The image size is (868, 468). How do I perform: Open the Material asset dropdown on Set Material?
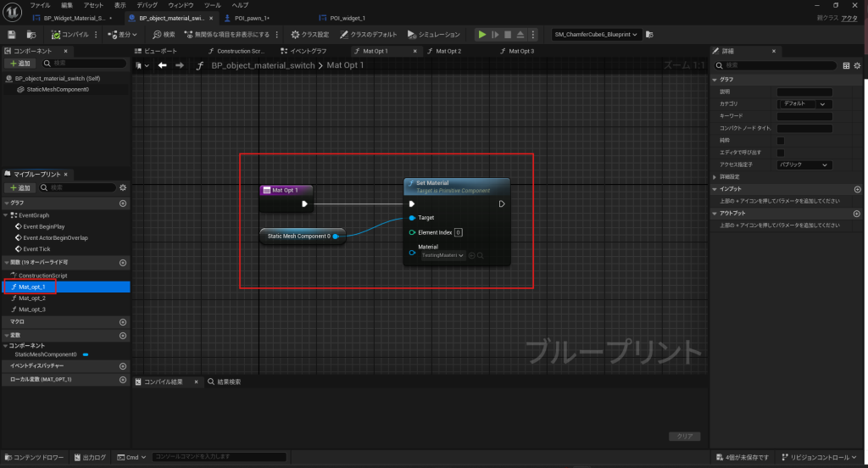coord(443,254)
